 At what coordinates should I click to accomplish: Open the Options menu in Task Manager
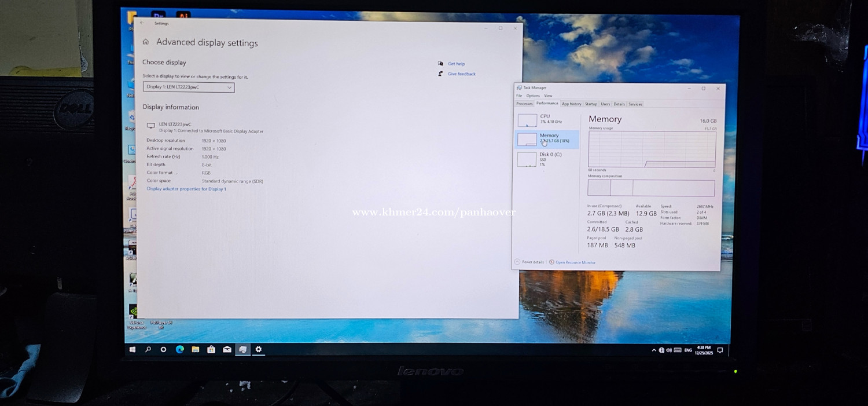pos(533,96)
